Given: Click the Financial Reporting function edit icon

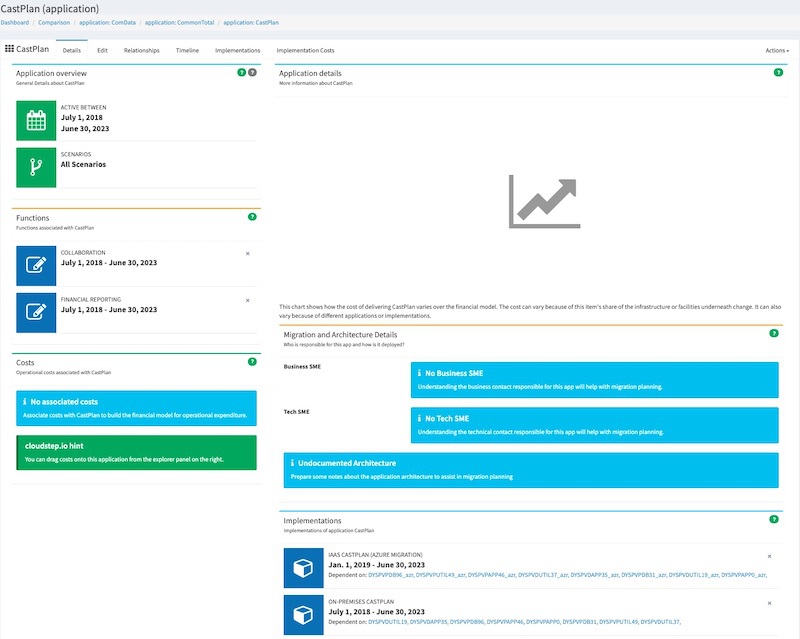Looking at the screenshot, I should [x=36, y=312].
